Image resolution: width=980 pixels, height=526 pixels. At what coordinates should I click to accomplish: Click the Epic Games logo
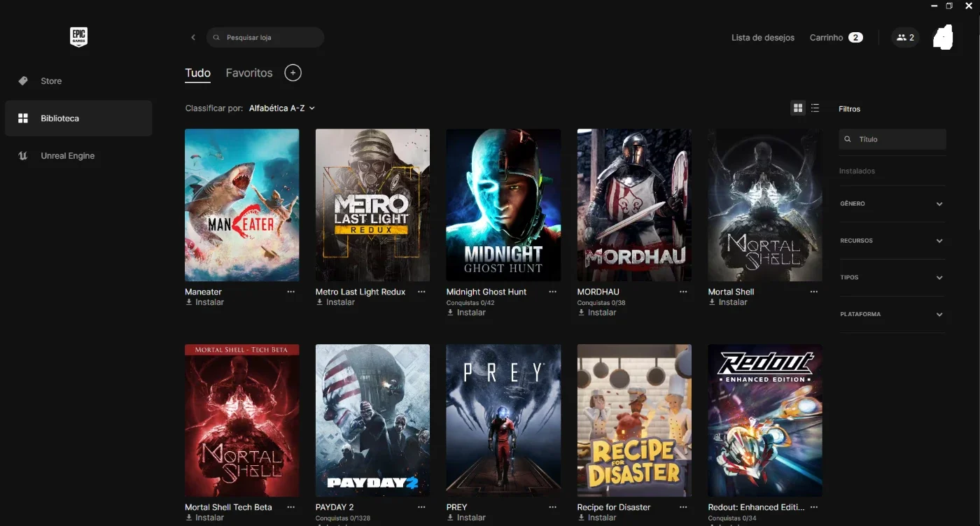[x=78, y=37]
